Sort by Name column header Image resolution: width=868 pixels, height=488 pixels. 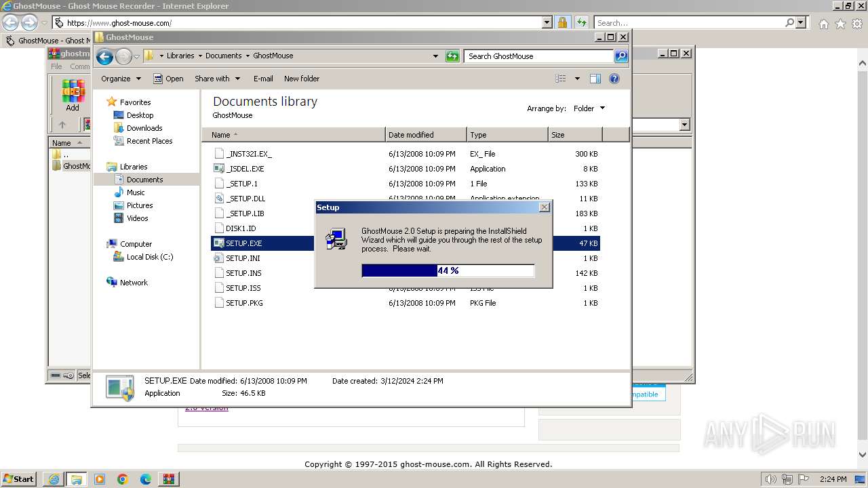[x=294, y=135]
